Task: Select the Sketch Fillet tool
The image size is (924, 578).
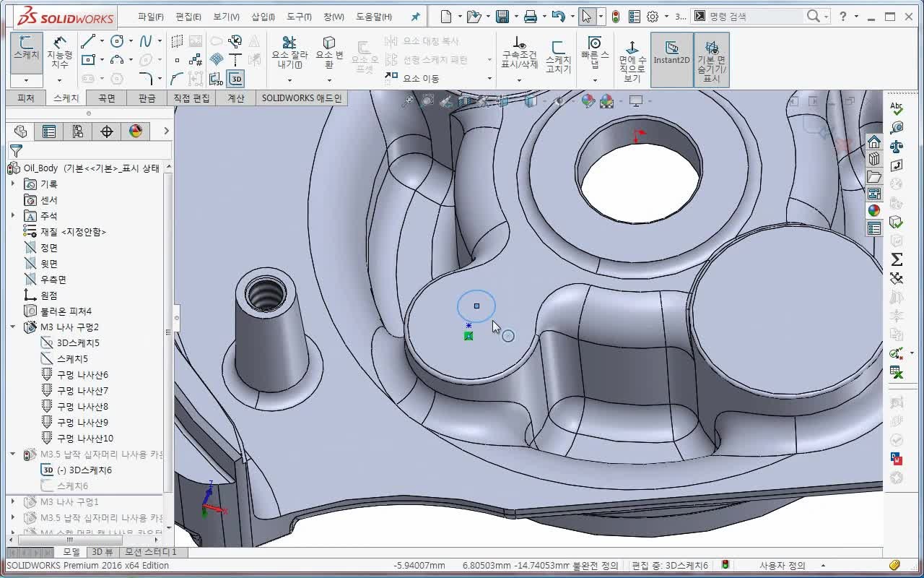Action: click(x=146, y=78)
